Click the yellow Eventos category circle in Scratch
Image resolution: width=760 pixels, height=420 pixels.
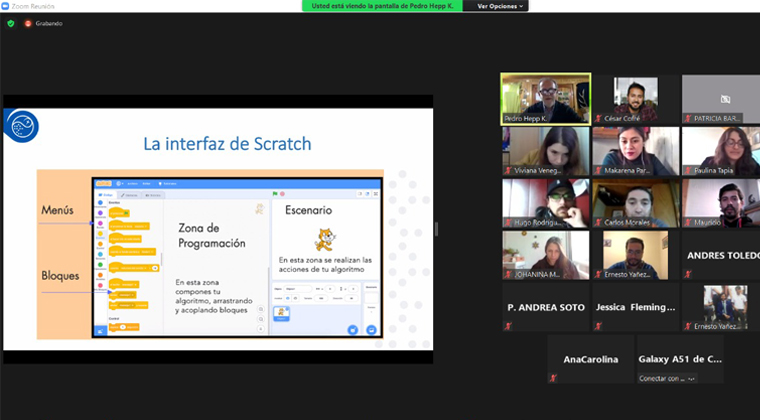(100, 233)
